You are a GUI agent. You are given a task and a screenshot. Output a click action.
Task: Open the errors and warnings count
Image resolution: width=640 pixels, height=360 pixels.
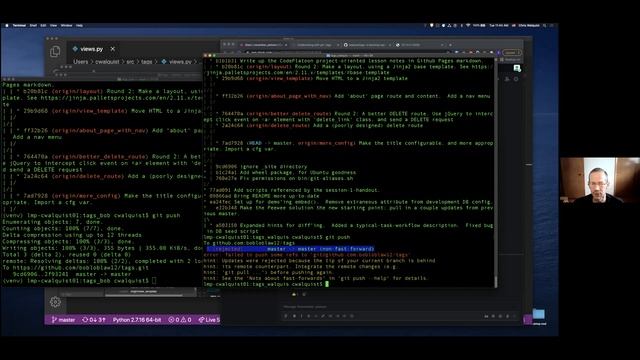pos(180,320)
